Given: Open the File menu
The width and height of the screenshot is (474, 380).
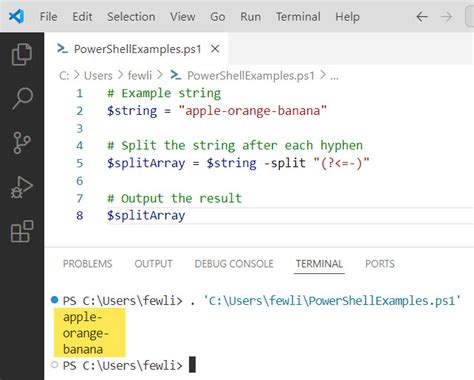Looking at the screenshot, I should click(x=48, y=16).
